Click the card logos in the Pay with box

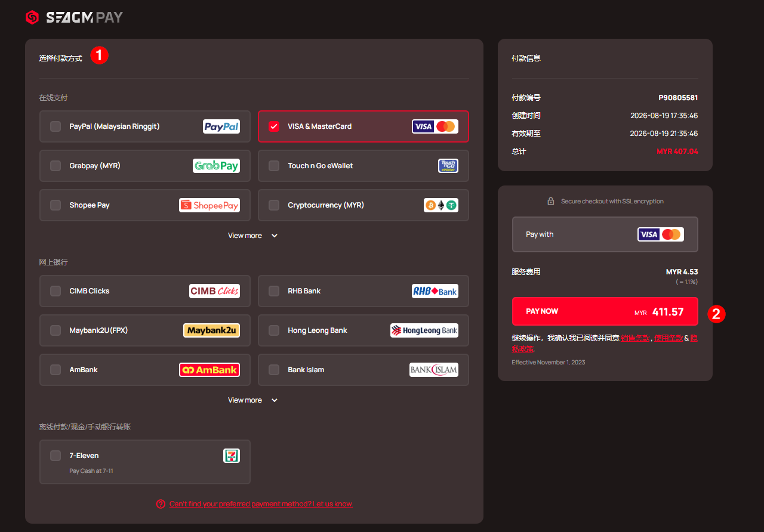click(x=661, y=234)
